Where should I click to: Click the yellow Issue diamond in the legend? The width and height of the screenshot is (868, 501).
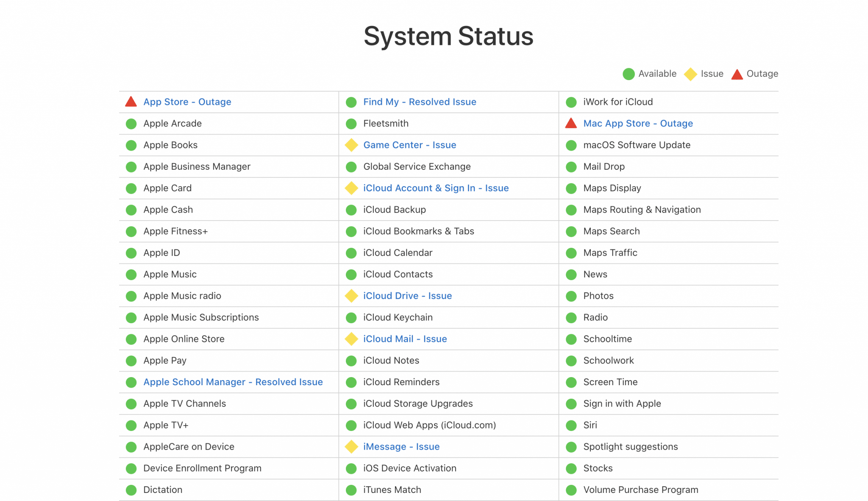coord(690,74)
